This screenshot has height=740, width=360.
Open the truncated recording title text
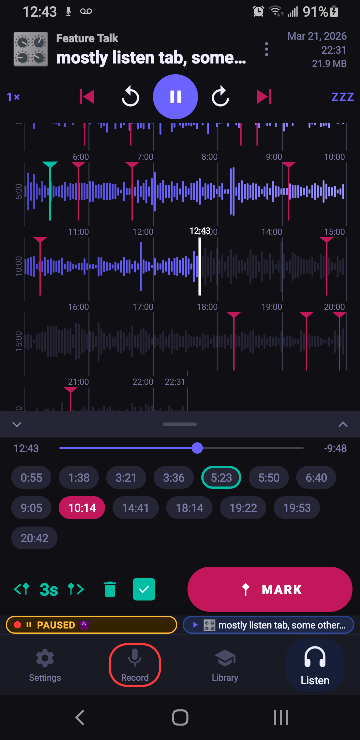[151, 59]
